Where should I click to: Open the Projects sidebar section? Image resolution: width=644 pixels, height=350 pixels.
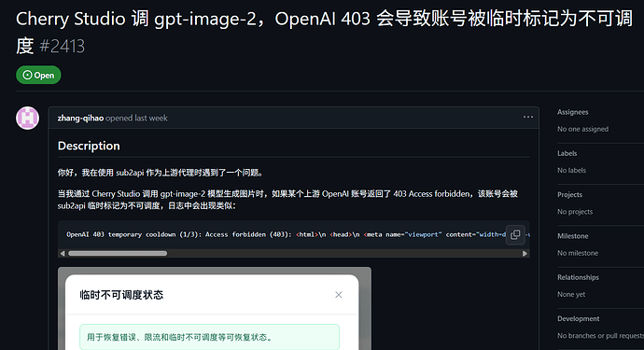[x=569, y=195]
